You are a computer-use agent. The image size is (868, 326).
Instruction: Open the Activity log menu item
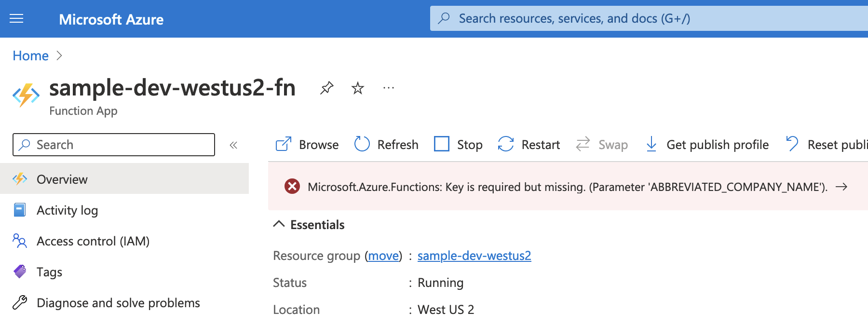click(x=67, y=210)
